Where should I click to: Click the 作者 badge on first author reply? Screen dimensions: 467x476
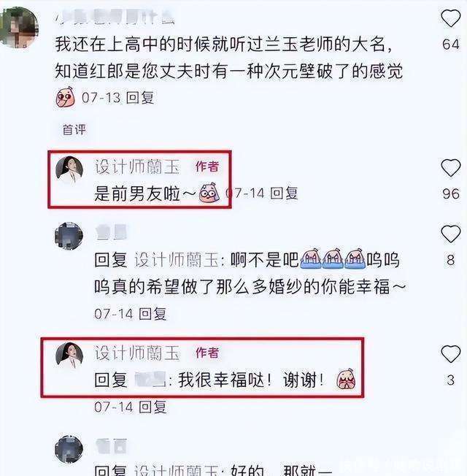pyautogui.click(x=207, y=166)
